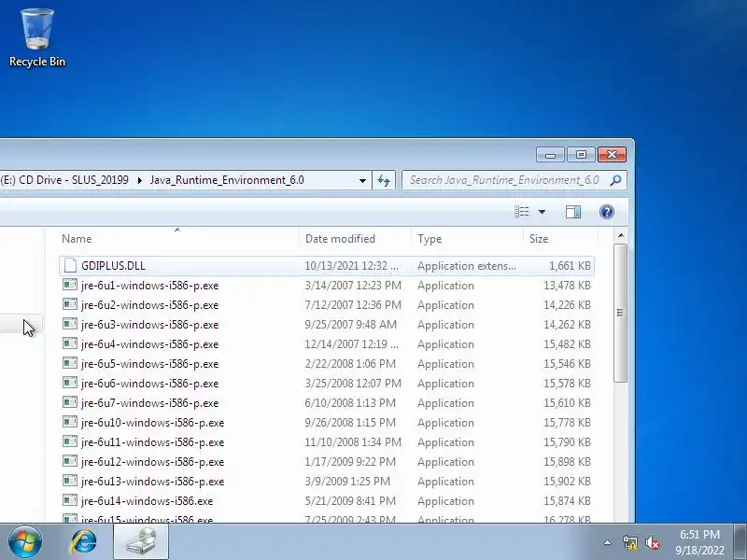Select the jre-6u11-windows-i586-p.exe icon
Viewport: 747px width, 560px height.
[x=70, y=441]
